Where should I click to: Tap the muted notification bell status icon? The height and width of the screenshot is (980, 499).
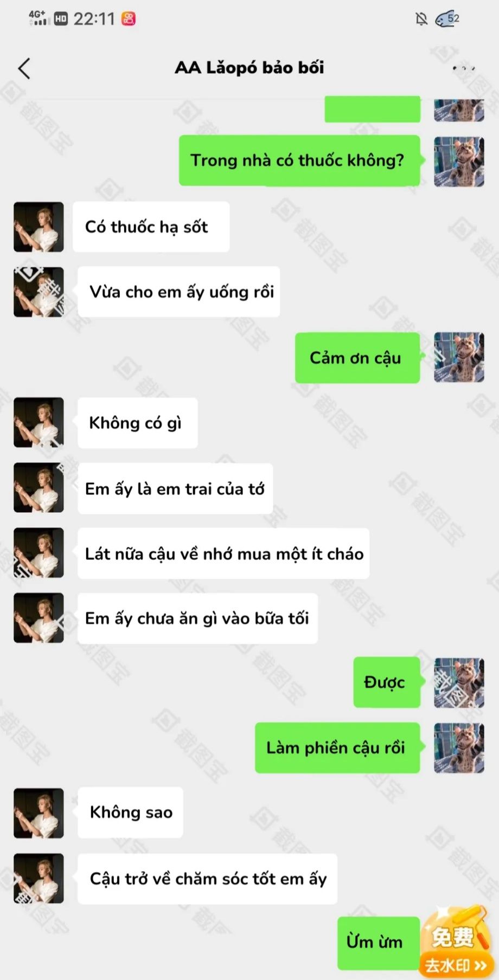pos(421,19)
